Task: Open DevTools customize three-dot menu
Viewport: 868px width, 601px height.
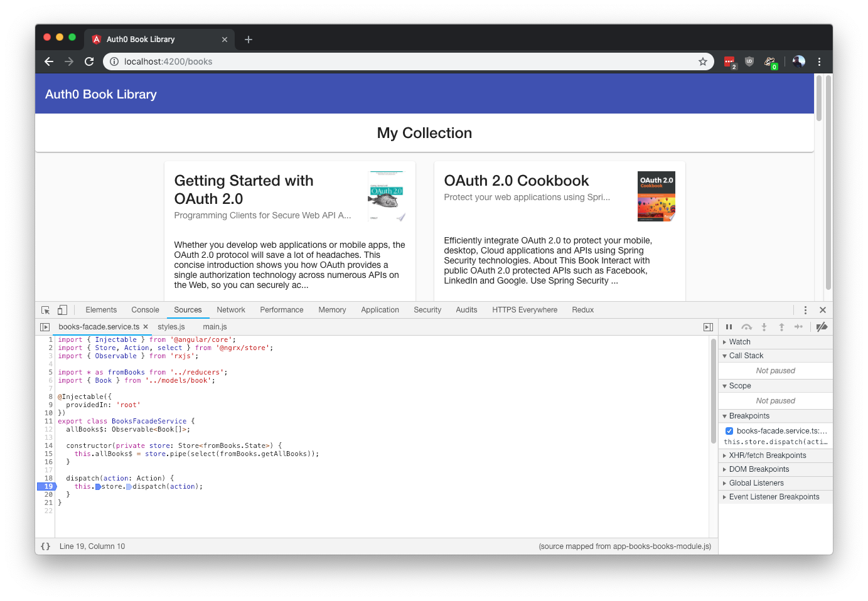Action: click(x=805, y=310)
